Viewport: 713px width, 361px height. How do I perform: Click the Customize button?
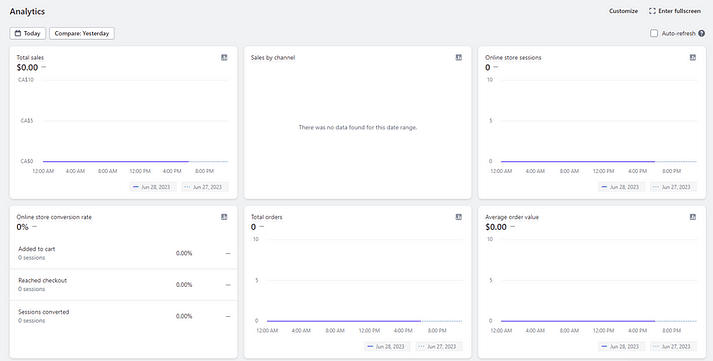point(623,11)
